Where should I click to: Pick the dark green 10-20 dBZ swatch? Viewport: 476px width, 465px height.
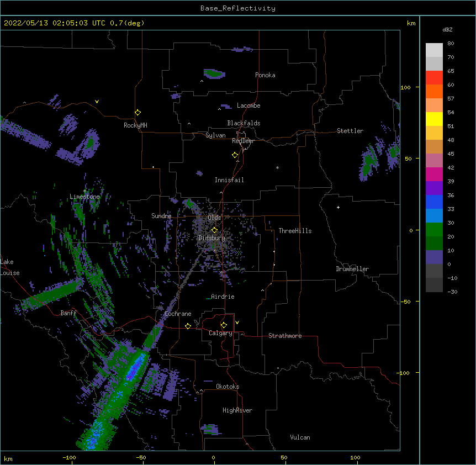[434, 244]
